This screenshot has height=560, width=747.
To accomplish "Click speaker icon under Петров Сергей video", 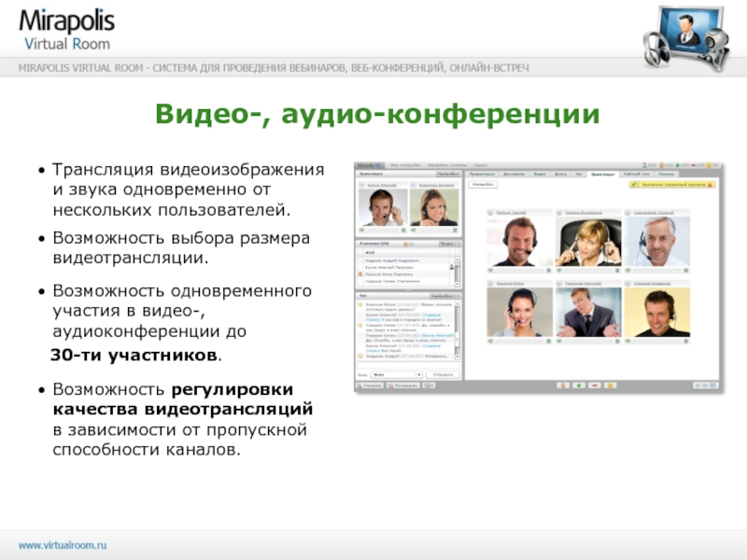I will pyautogui.click(x=490, y=270).
